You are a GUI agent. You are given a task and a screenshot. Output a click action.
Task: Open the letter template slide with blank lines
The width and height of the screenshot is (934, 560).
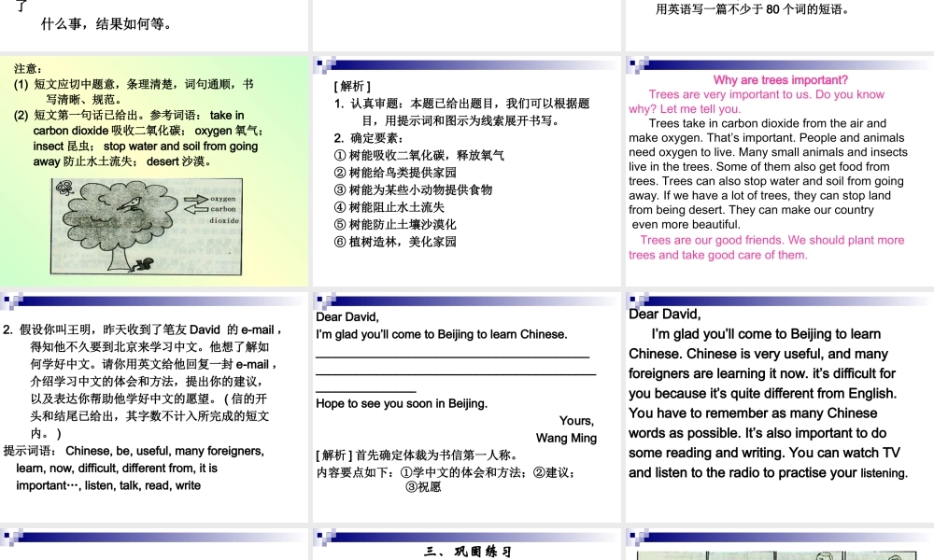point(467,407)
